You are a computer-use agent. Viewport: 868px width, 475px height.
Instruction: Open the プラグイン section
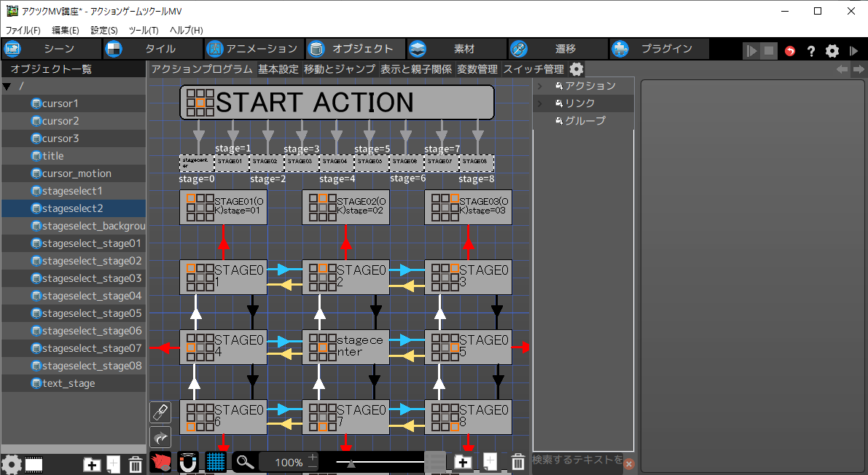point(660,49)
